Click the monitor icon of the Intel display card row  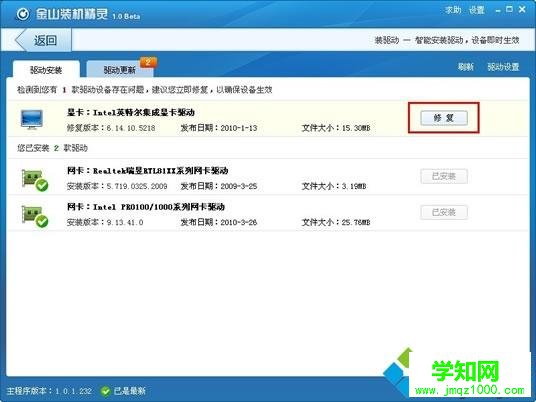[x=31, y=119]
